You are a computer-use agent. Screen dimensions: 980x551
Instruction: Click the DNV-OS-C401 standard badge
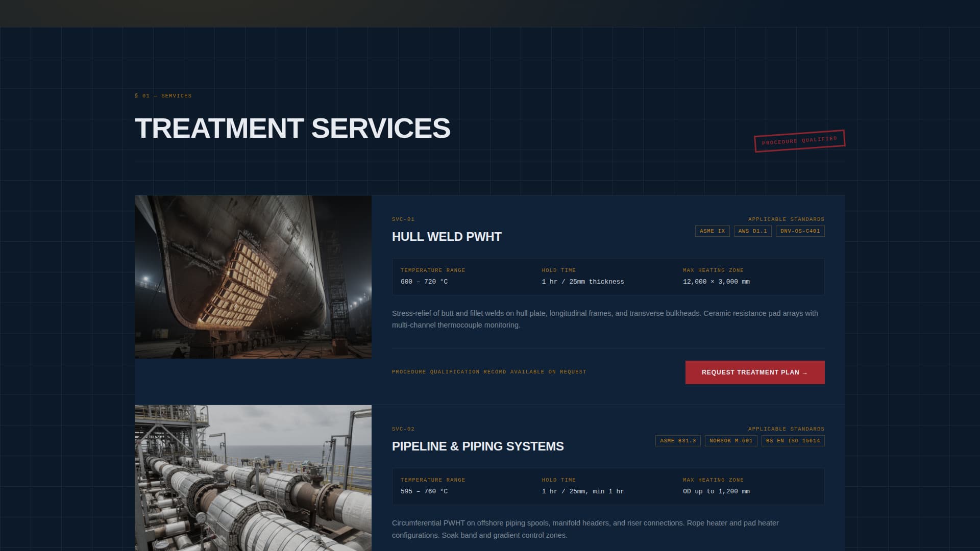coord(799,231)
